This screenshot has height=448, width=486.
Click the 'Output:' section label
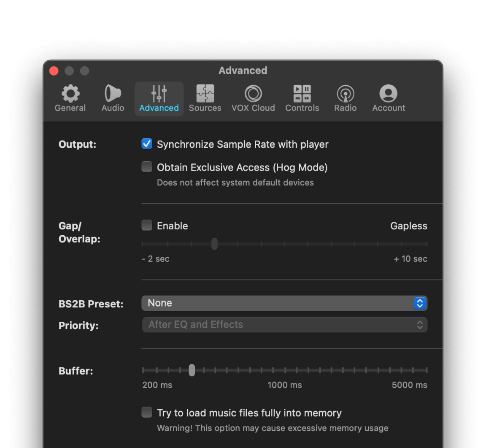[78, 144]
